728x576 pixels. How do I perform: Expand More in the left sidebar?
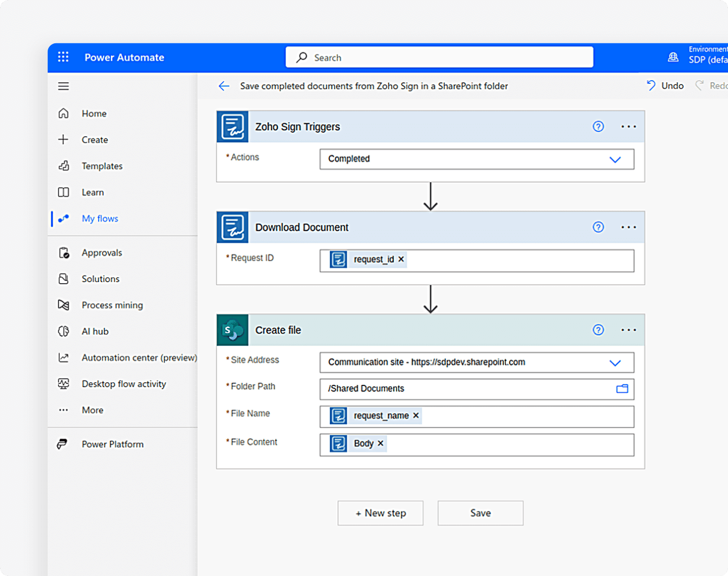coord(92,410)
